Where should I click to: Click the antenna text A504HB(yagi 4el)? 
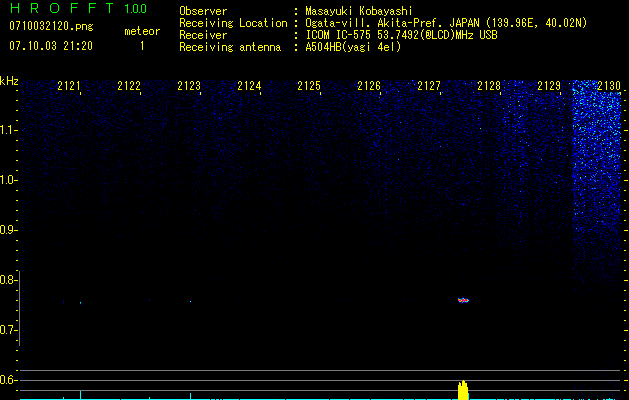point(353,47)
